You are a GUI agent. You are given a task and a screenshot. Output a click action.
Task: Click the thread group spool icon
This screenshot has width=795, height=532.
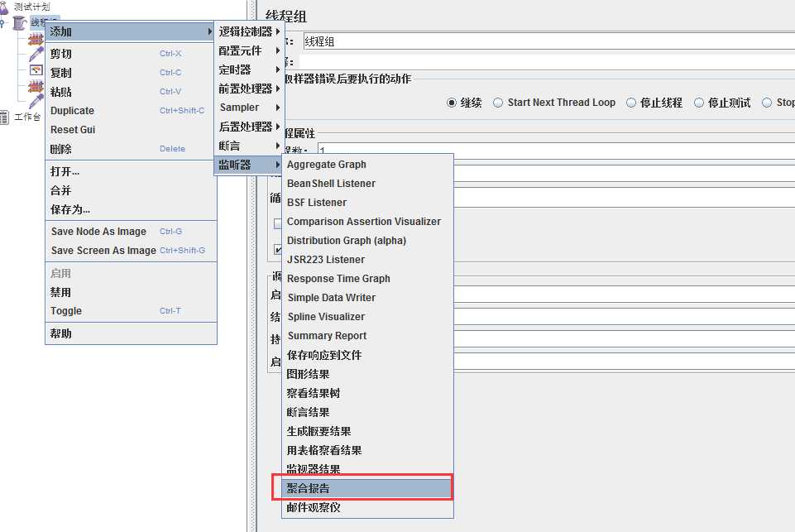[19, 23]
